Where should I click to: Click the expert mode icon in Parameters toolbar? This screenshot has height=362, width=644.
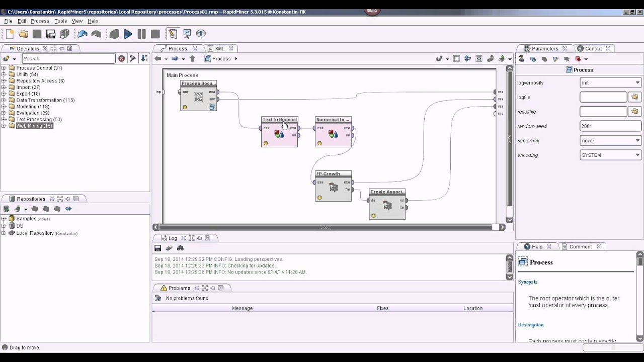521,59
